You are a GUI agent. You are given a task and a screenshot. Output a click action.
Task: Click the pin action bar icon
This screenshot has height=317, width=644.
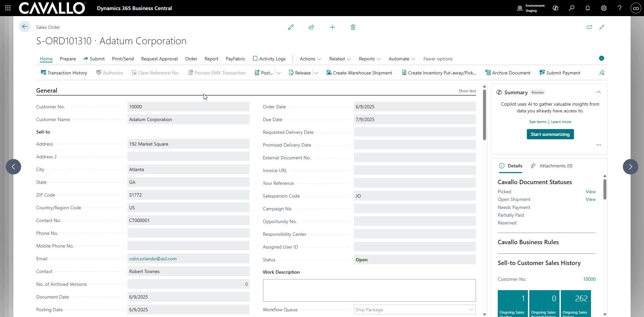point(602,73)
